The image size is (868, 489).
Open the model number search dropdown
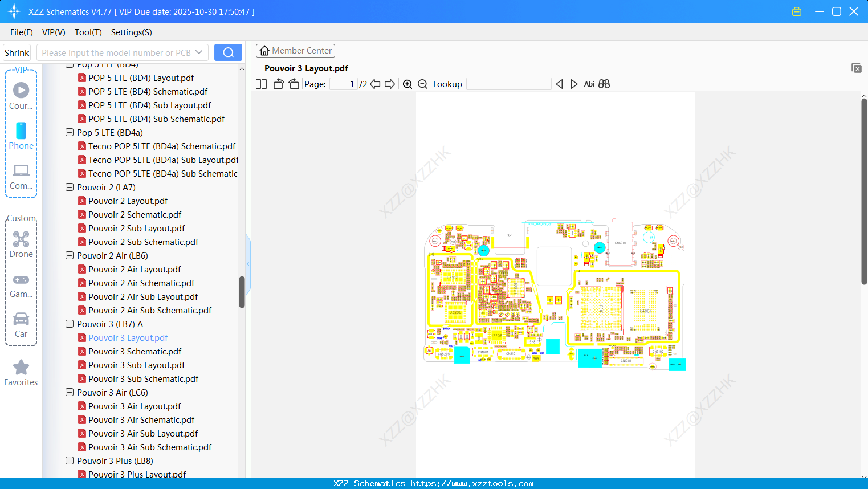point(198,52)
